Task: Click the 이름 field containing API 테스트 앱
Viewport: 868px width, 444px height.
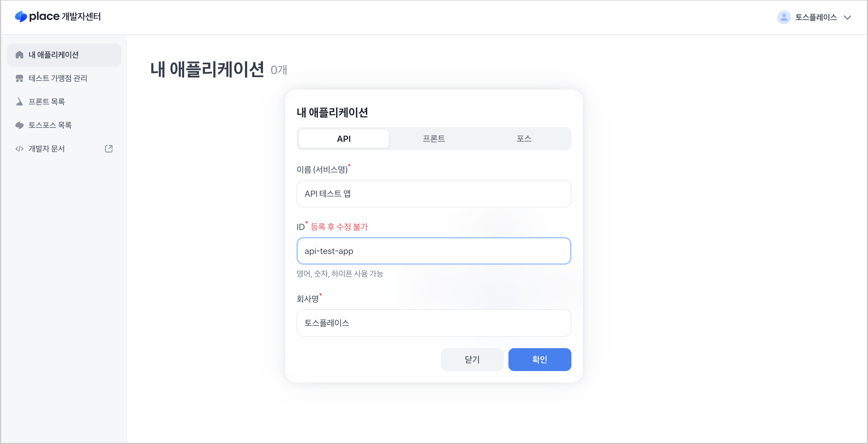Action: [x=434, y=194]
